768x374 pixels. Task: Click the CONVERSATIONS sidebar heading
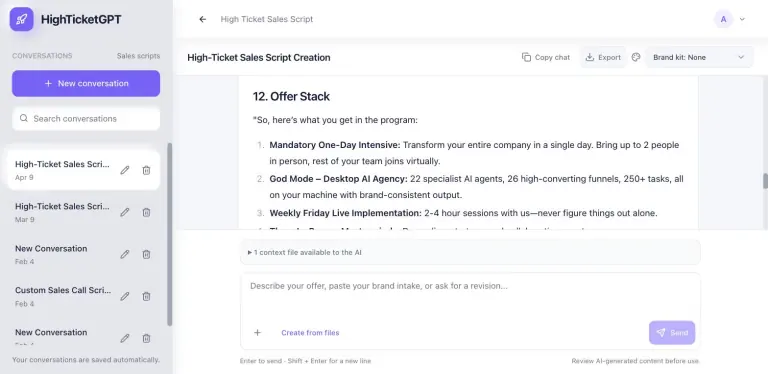tap(42, 56)
